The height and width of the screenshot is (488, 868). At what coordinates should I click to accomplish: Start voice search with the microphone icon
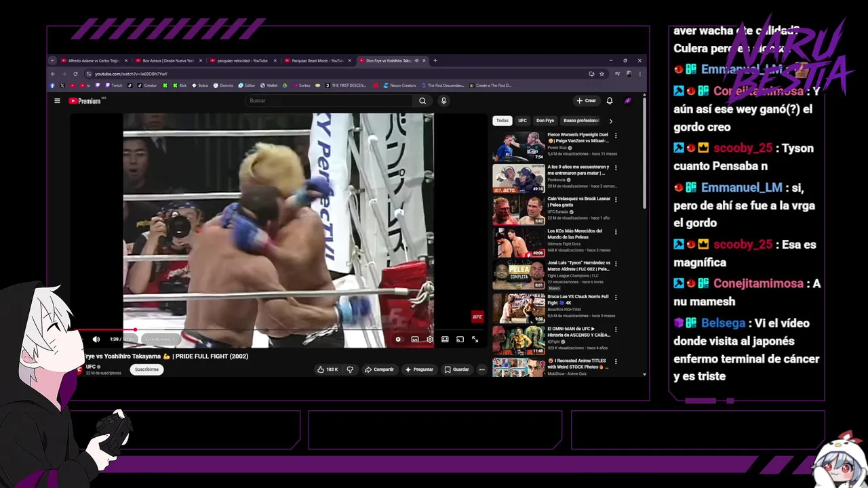pos(443,101)
